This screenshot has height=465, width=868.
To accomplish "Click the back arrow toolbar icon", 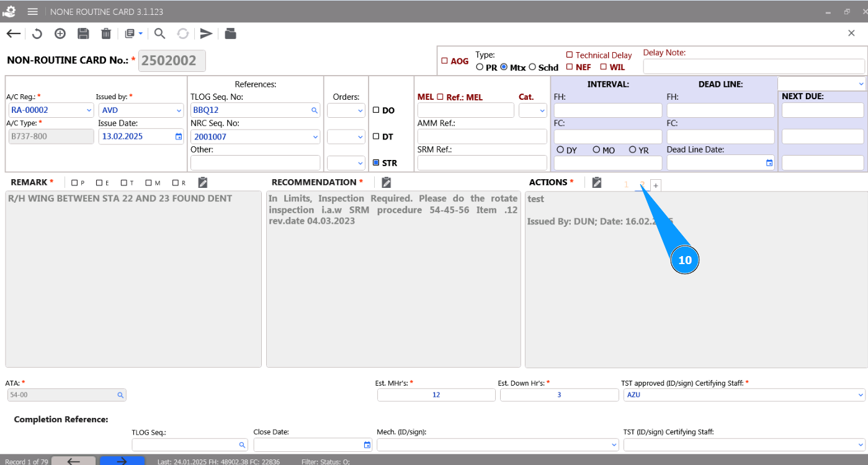I will click(13, 33).
